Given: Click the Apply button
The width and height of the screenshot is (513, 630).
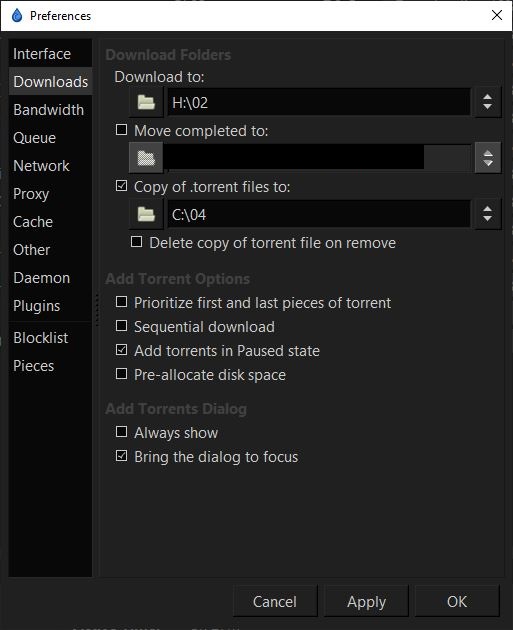Looking at the screenshot, I should pos(366,601).
